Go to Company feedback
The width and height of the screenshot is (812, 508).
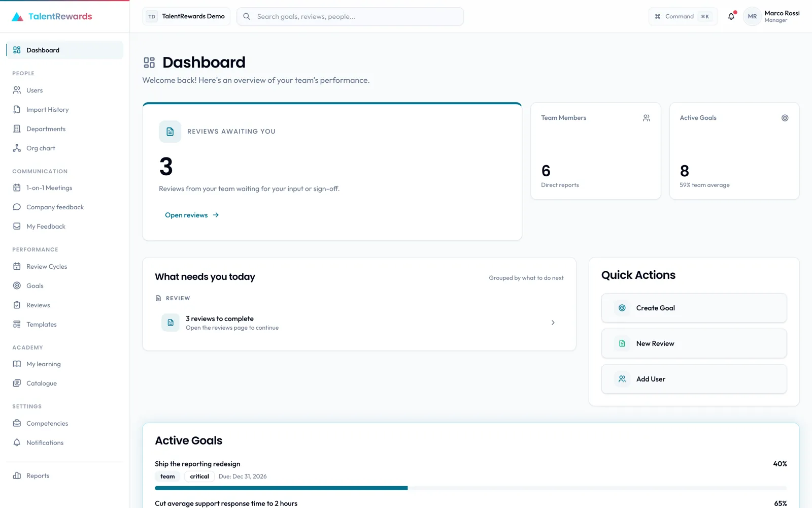(64, 207)
